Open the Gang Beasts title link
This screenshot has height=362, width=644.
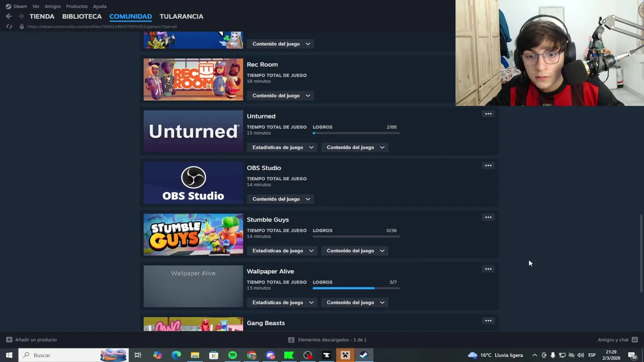[x=266, y=323]
